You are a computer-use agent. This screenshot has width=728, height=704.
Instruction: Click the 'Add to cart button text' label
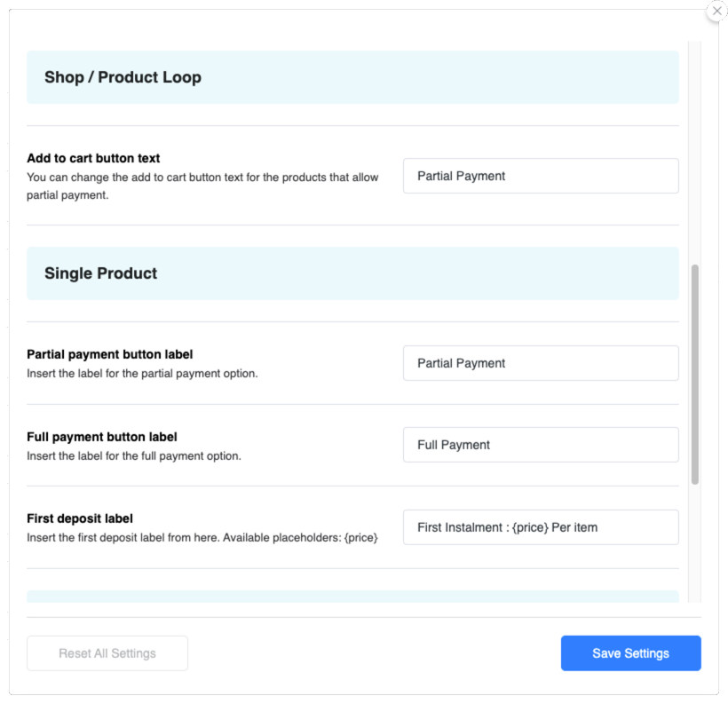pos(93,158)
